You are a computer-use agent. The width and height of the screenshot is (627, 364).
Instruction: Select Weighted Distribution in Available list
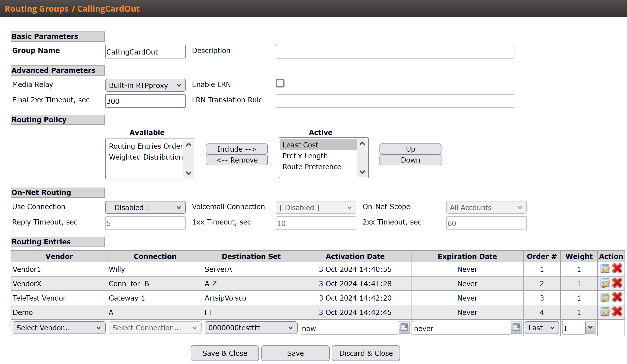tap(146, 157)
